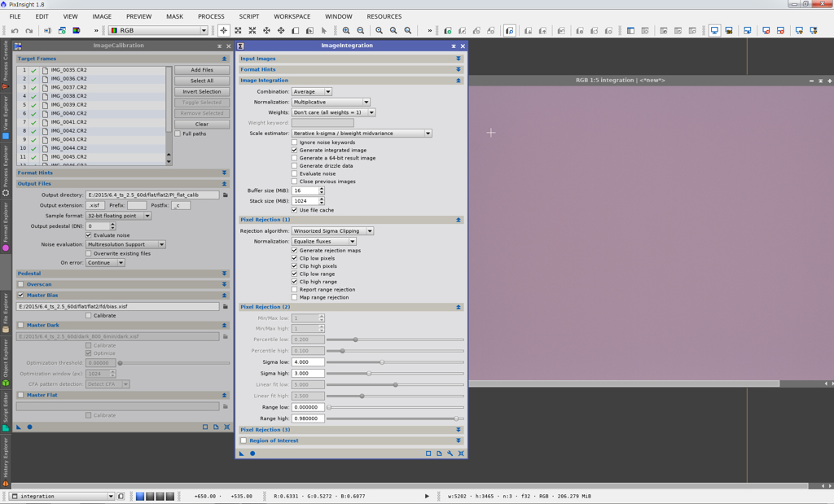The image size is (834, 504).
Task: Click the Postfix input field
Action: [181, 206]
